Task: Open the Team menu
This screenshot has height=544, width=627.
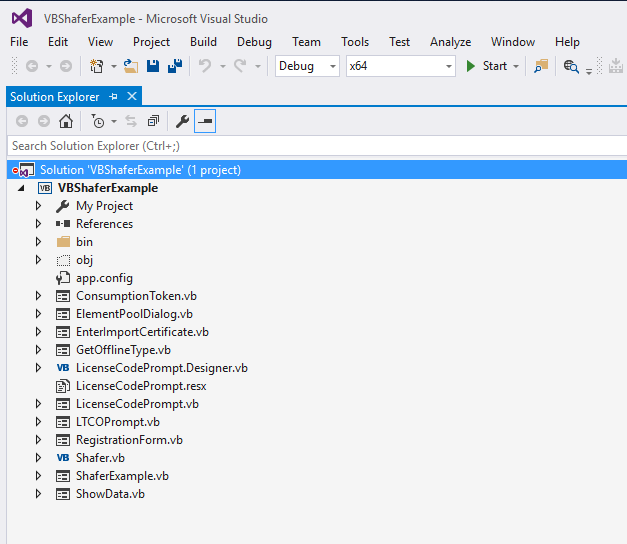Action: click(306, 42)
